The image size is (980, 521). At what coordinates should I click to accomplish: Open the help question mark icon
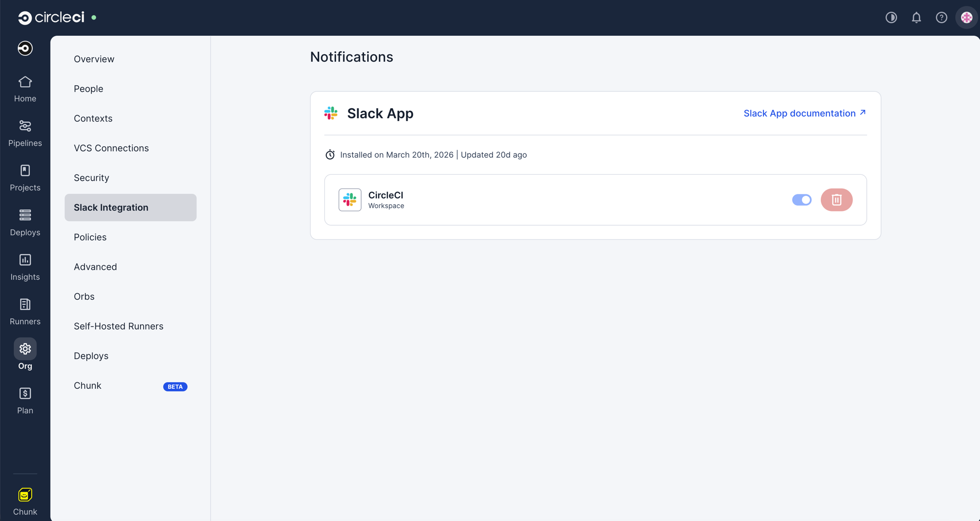[941, 18]
